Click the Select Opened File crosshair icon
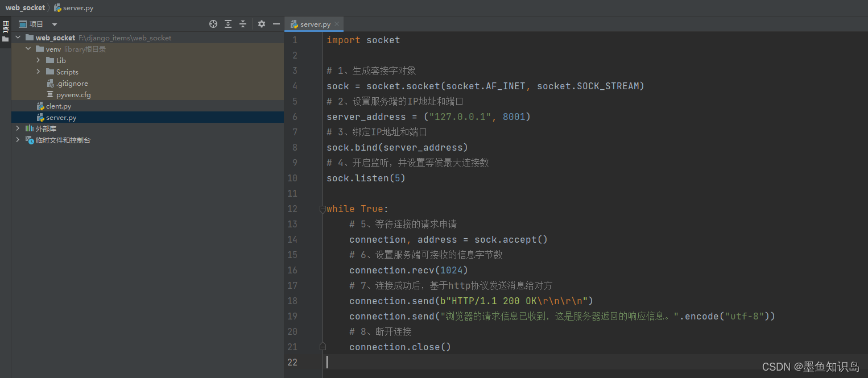This screenshot has width=868, height=378. pyautogui.click(x=213, y=24)
